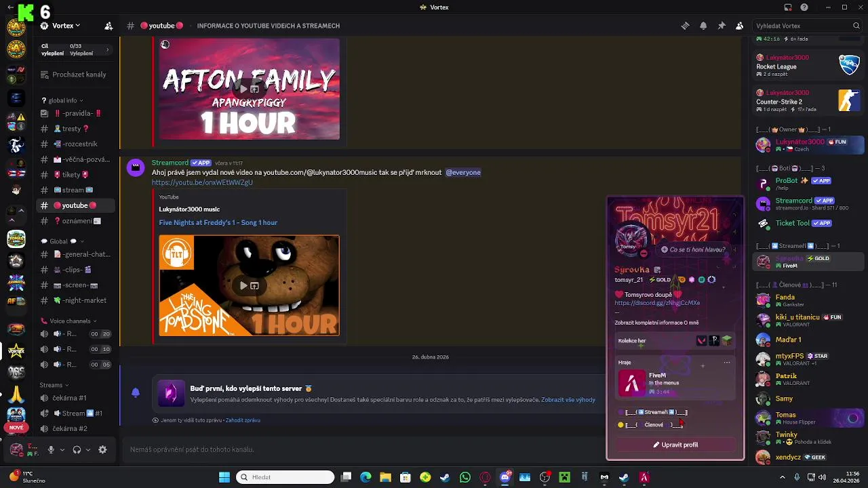Open Vortex server name dropdown

tap(66, 26)
